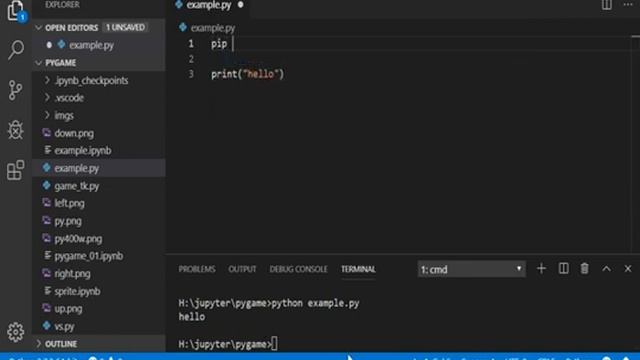Click example.py in the breadcrumb

(x=213, y=28)
